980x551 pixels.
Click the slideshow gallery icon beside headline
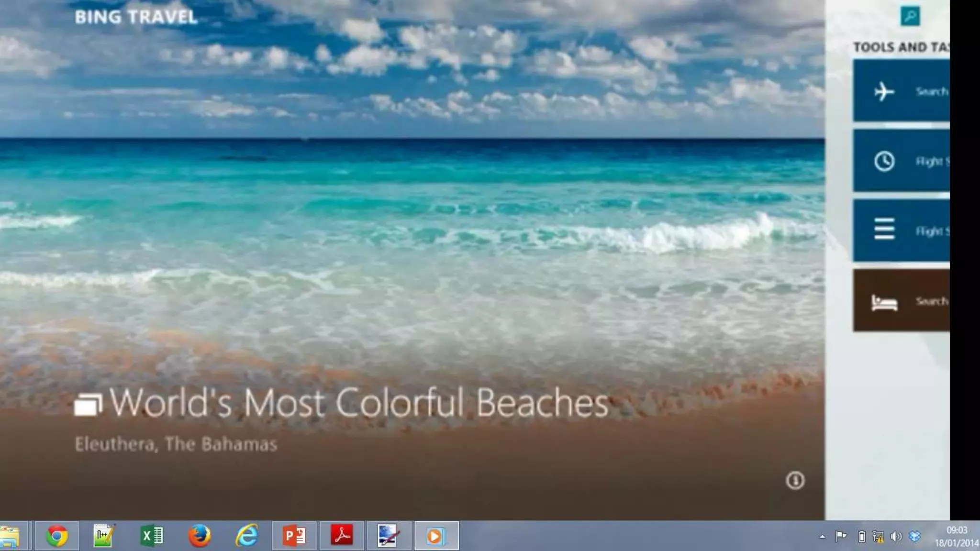click(x=88, y=405)
